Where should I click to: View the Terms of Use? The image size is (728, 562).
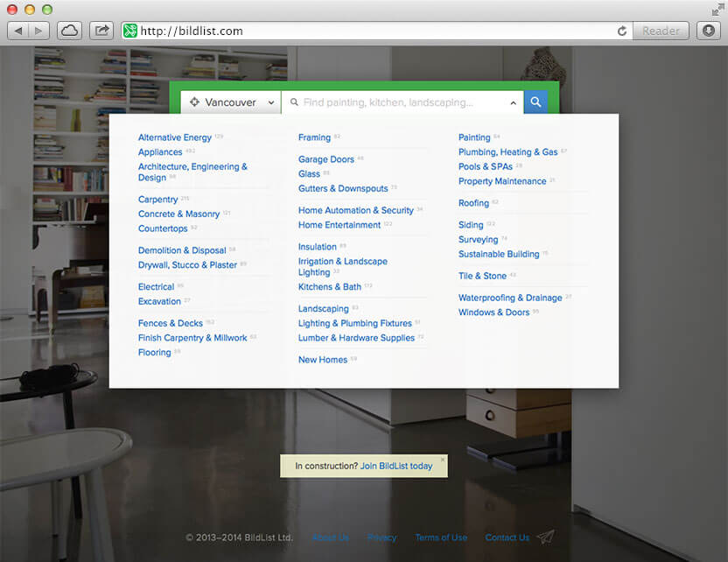[441, 537]
